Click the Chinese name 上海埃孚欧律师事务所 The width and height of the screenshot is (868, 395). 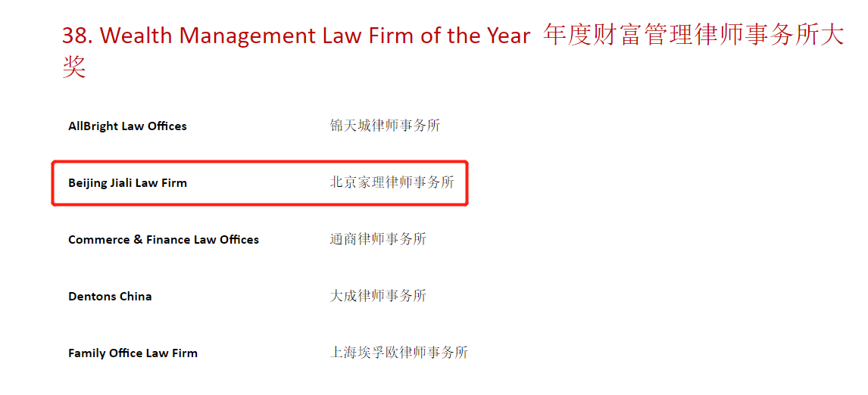[x=398, y=353]
